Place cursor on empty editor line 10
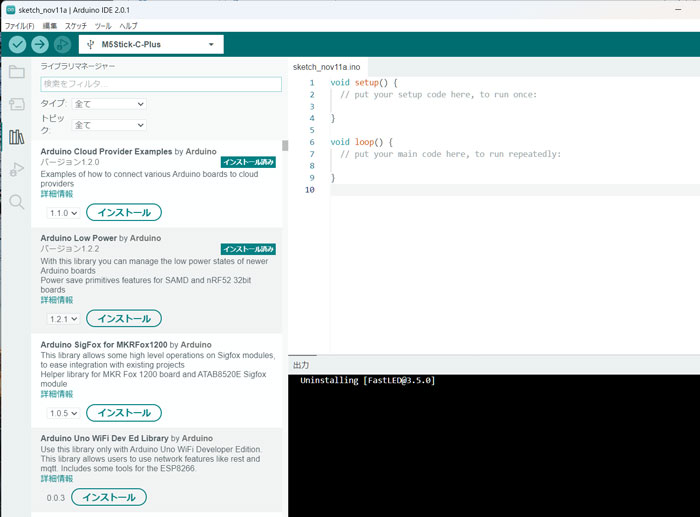Image resolution: width=700 pixels, height=517 pixels. click(x=515, y=190)
